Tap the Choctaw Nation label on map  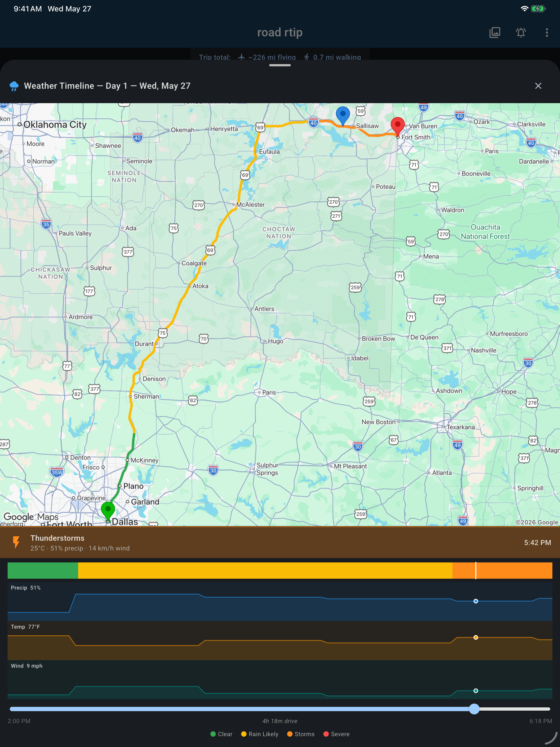point(279,233)
